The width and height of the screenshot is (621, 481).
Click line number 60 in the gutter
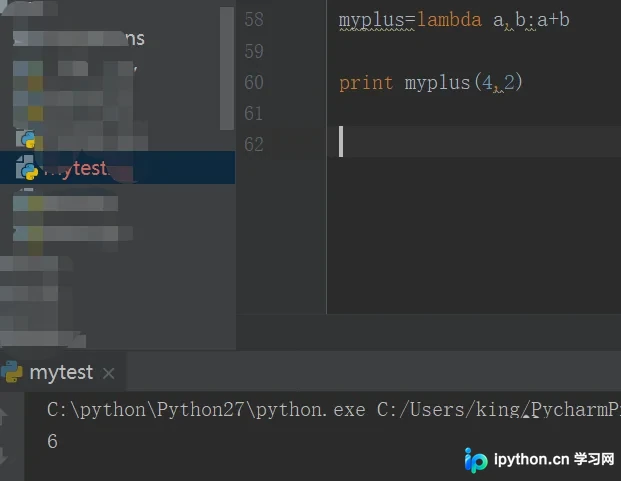coord(254,82)
